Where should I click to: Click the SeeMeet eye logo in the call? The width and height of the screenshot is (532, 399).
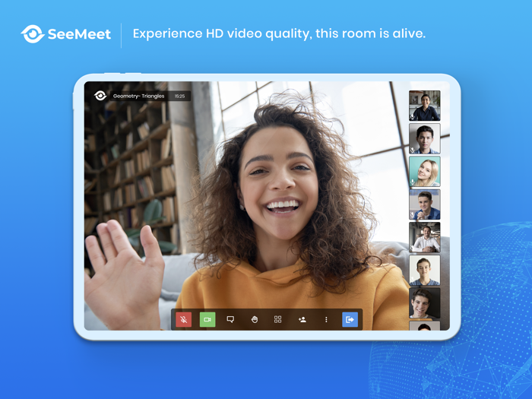point(100,96)
